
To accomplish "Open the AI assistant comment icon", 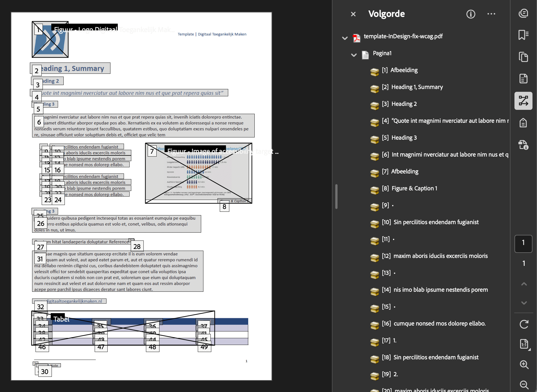I will pyautogui.click(x=523, y=13).
